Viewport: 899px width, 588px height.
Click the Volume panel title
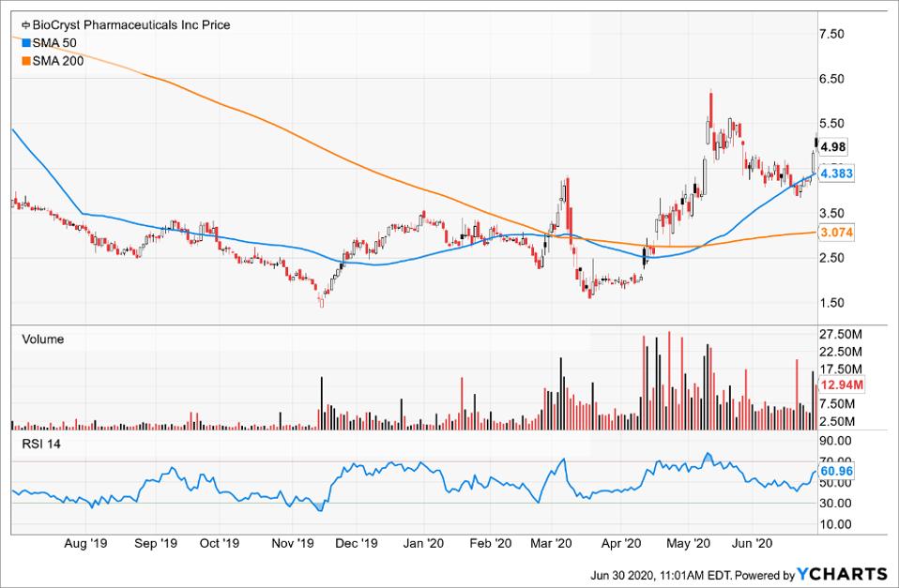43,339
